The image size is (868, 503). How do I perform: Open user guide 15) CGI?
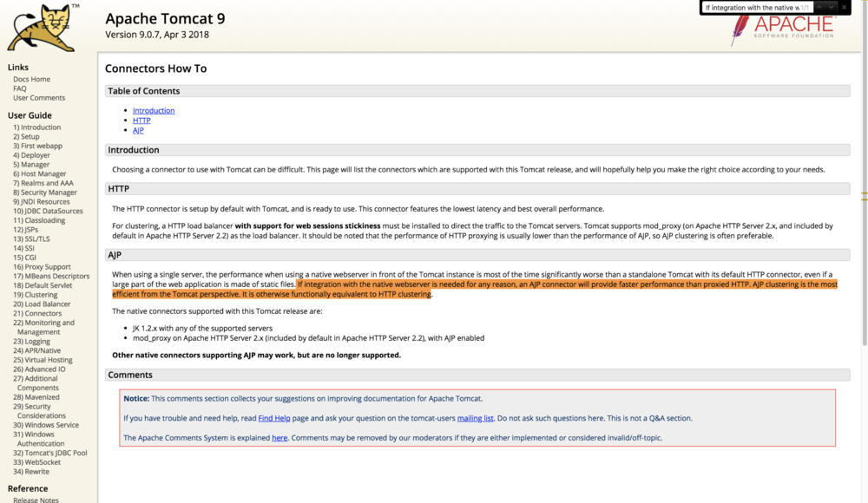25,258
